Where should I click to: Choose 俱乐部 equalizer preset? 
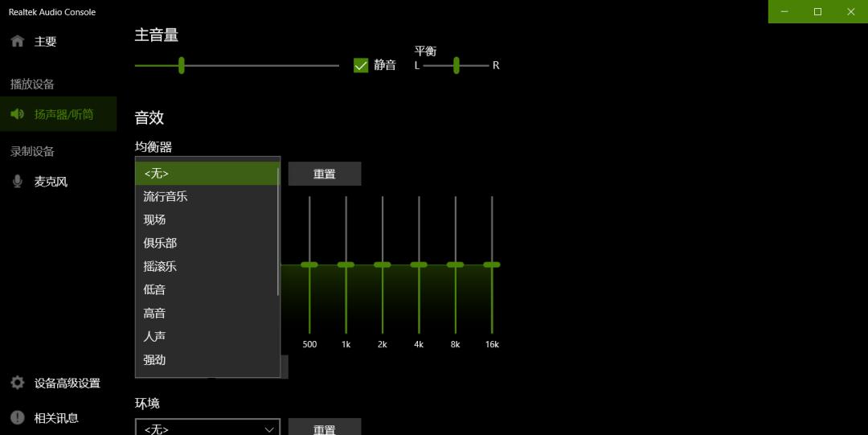coord(207,244)
